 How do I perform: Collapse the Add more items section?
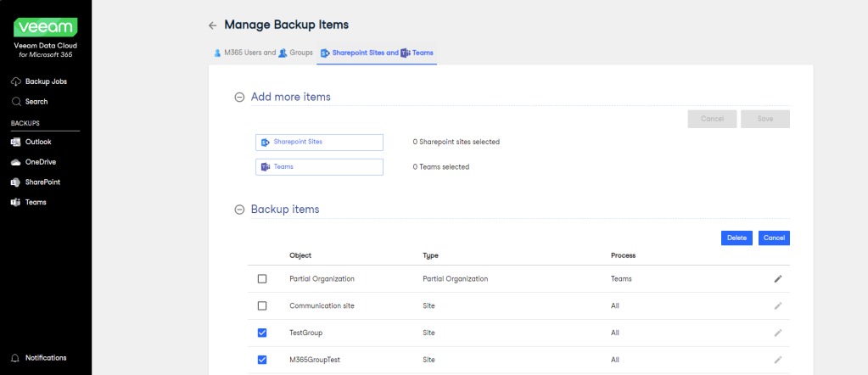pos(239,97)
